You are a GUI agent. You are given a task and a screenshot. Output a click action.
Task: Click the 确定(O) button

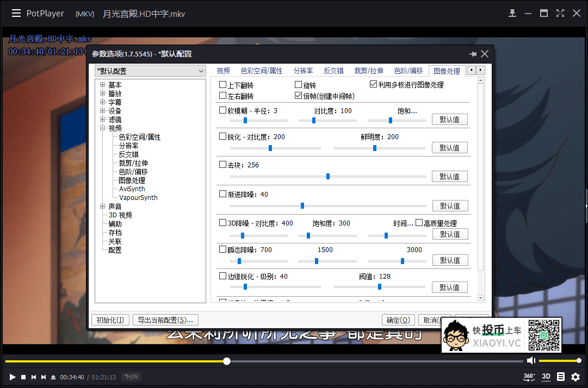point(399,320)
